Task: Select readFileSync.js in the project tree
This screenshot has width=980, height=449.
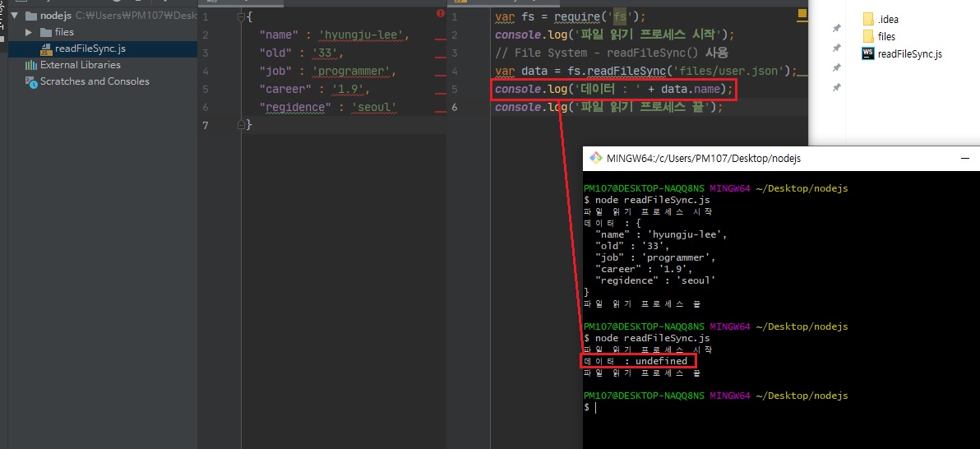Action: 90,49
